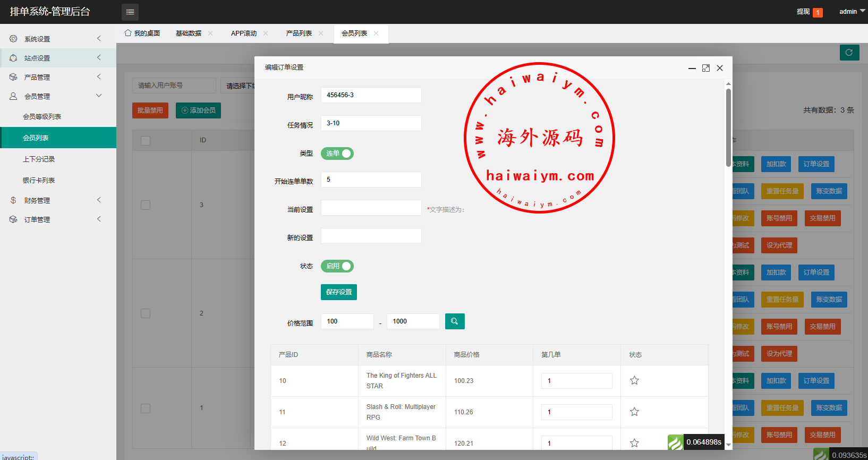Click the 系统设置 gear icon

tap(13, 39)
